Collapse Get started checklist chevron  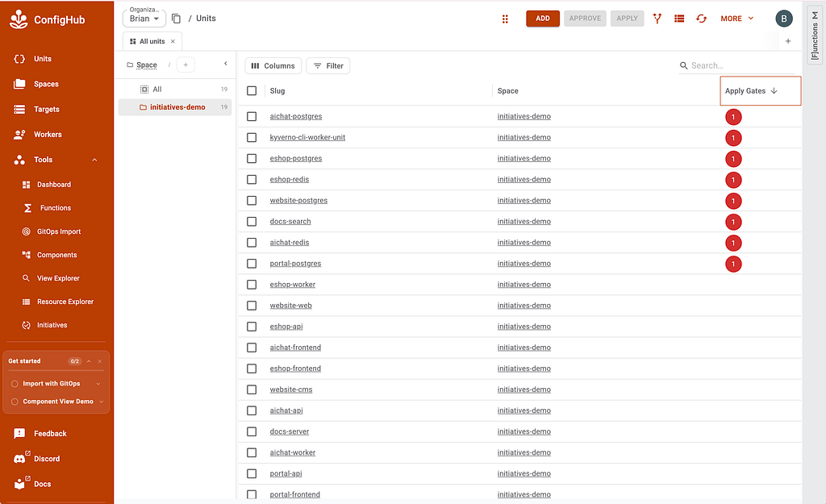click(x=89, y=361)
